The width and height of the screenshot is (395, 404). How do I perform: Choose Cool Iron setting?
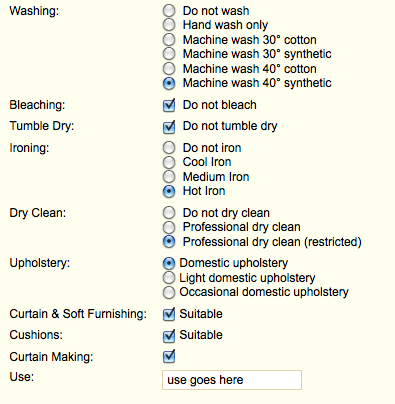(x=169, y=162)
